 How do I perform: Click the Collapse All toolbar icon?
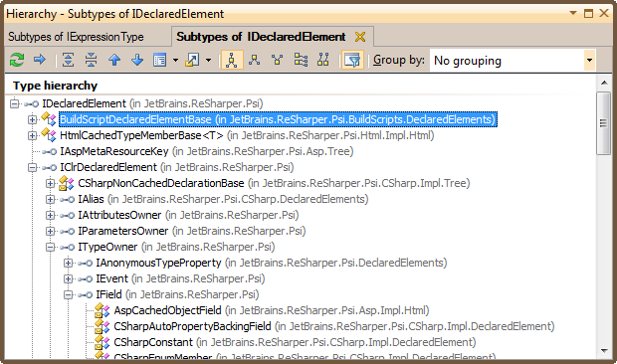[91, 60]
